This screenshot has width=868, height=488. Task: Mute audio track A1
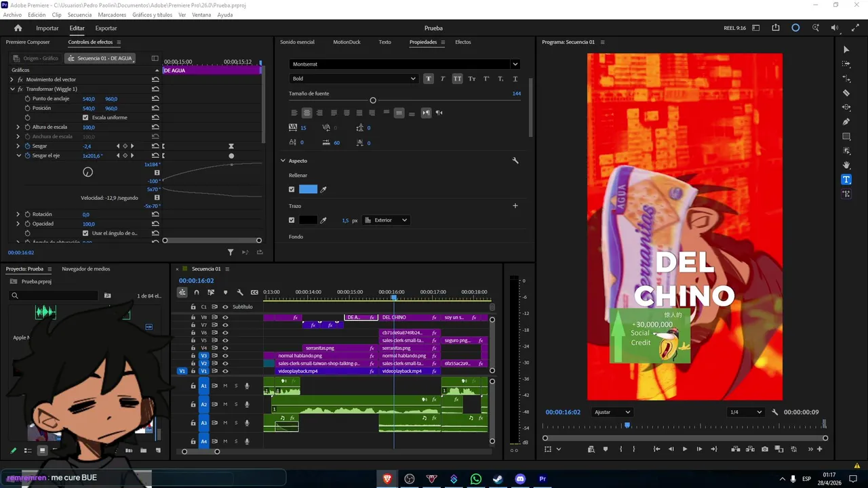pos(225,386)
